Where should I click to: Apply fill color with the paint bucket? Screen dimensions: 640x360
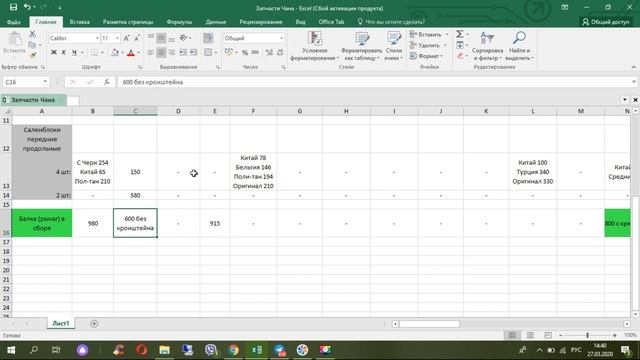pyautogui.click(x=115, y=52)
